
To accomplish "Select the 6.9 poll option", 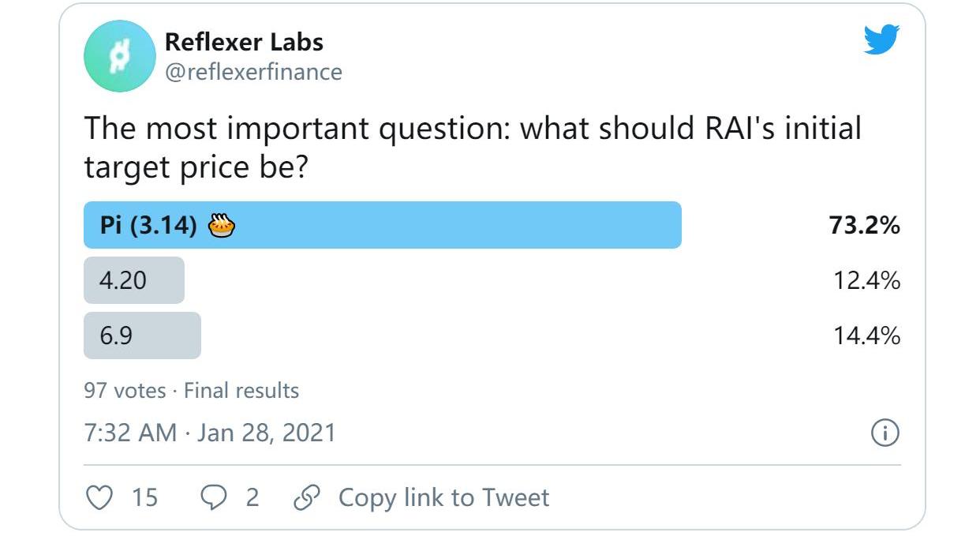I will click(143, 335).
